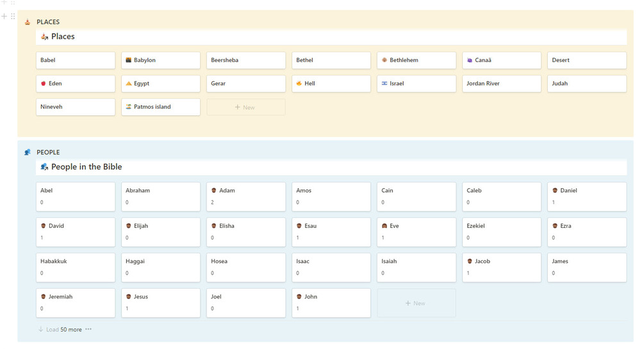Click the Places database link icon
Image resolution: width=644 pixels, height=349 pixels.
[x=44, y=37]
